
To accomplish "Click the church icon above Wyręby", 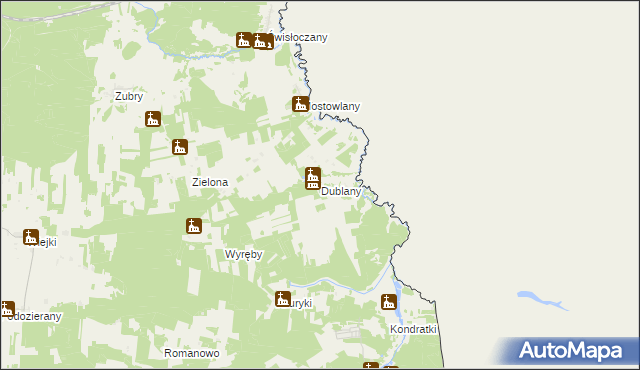I will (x=194, y=226).
